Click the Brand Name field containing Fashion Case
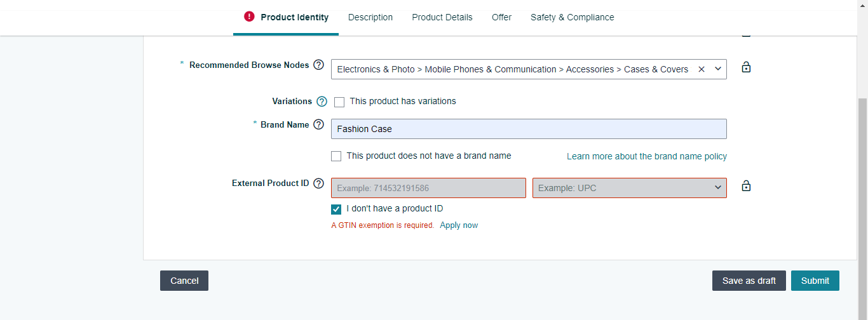The width and height of the screenshot is (868, 320). coord(529,129)
